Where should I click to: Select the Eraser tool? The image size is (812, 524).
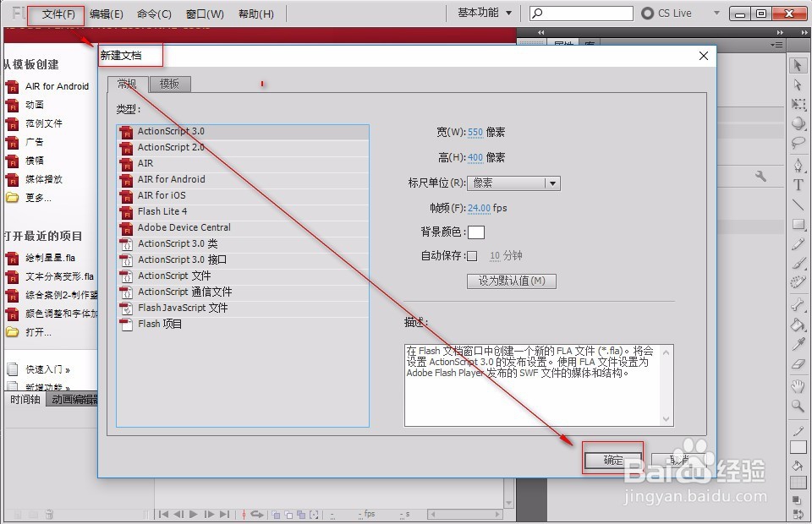pos(798,363)
